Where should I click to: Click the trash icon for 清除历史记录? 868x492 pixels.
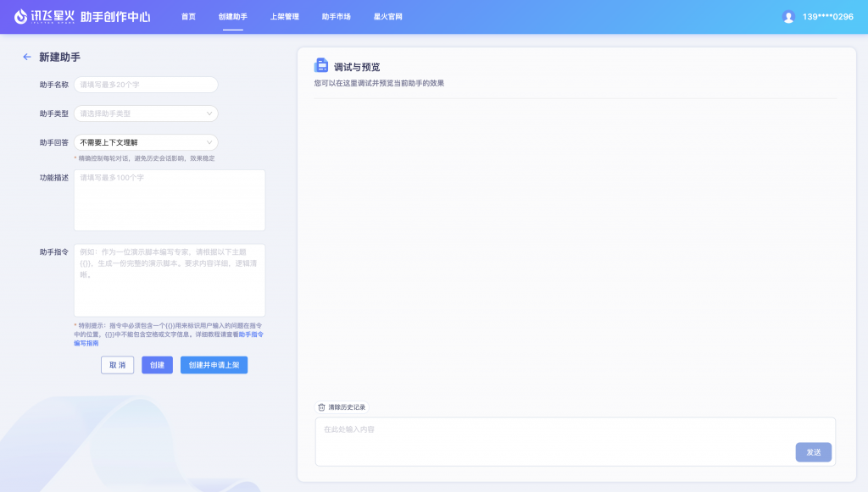(x=323, y=407)
